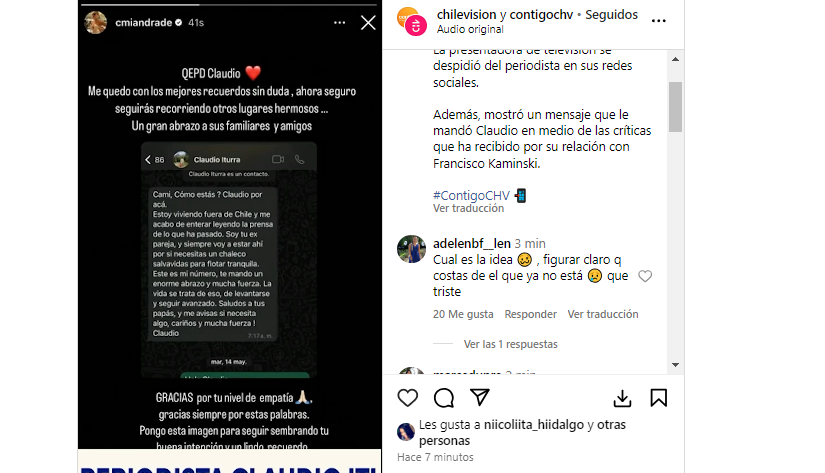Save the post with bookmark icon
This screenshot has height=473, width=825.
[658, 398]
